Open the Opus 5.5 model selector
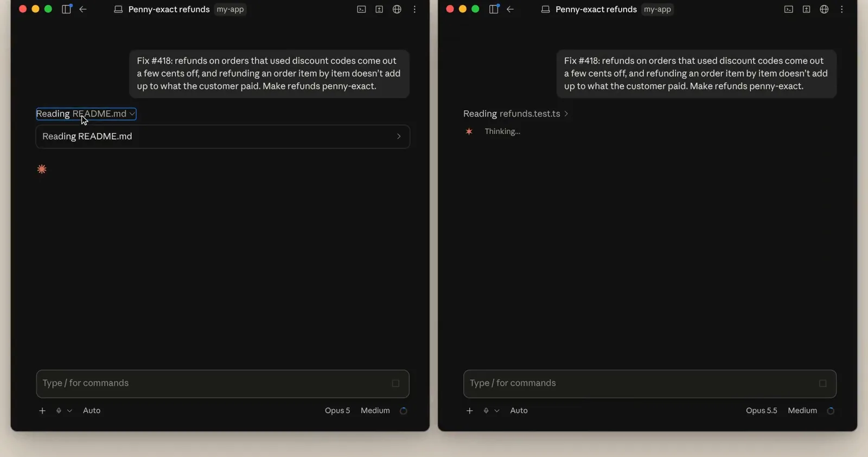The width and height of the screenshot is (868, 457). point(761,411)
